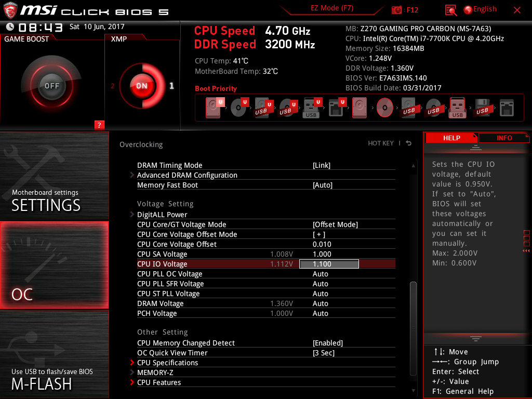Switch to the HELP tab
Image resolution: width=532 pixels, height=399 pixels.
click(x=451, y=138)
